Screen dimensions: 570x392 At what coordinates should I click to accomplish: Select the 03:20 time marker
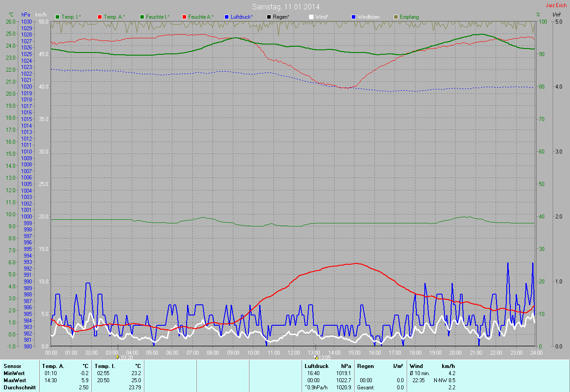[x=118, y=357]
